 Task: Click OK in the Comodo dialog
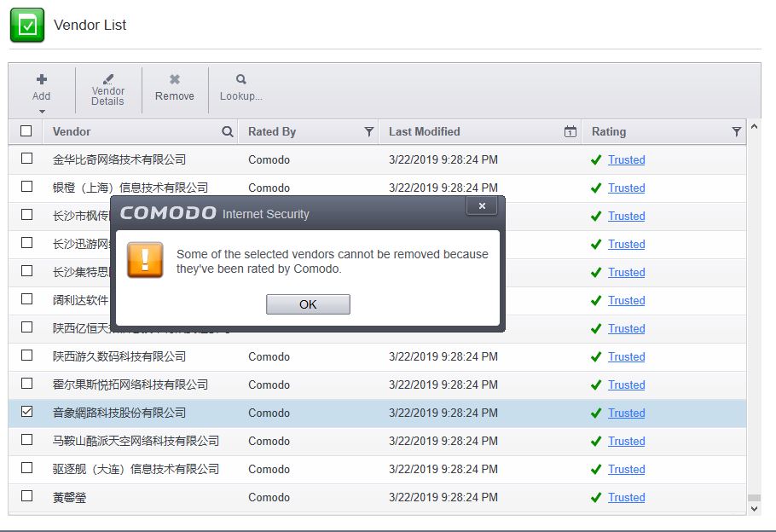(308, 304)
